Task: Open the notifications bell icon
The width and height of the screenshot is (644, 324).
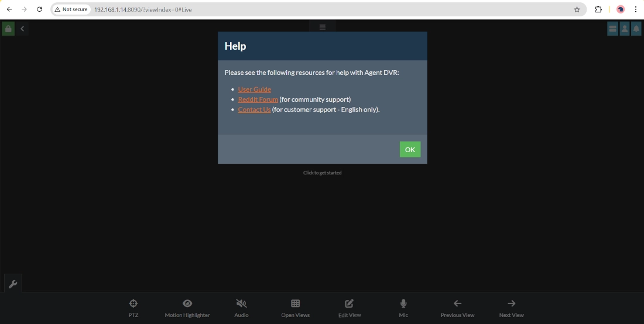Action: 636,29
